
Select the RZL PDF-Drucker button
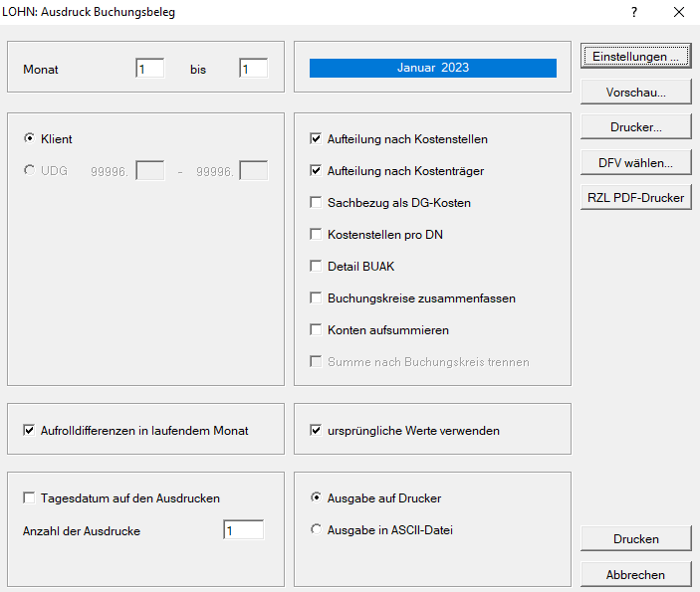pos(635,197)
